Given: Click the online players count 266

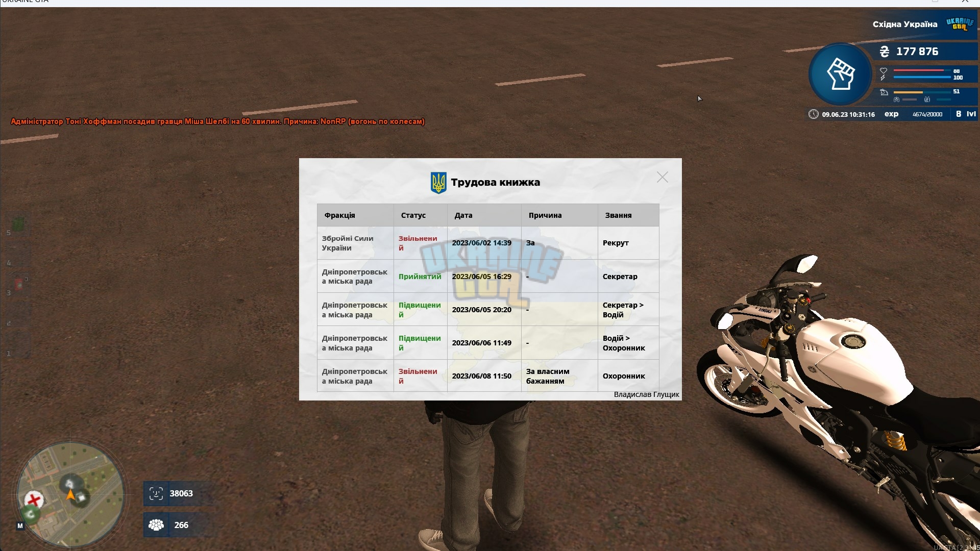Looking at the screenshot, I should 181,525.
